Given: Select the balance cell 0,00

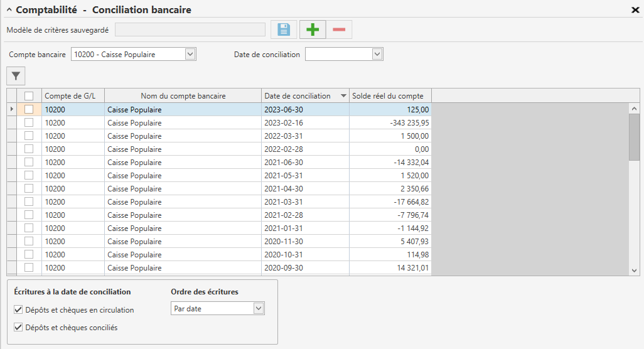Looking at the screenshot, I should pos(390,149).
